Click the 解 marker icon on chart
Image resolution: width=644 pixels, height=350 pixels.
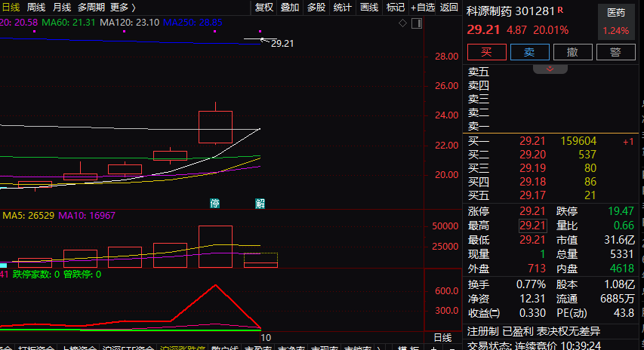(260, 204)
